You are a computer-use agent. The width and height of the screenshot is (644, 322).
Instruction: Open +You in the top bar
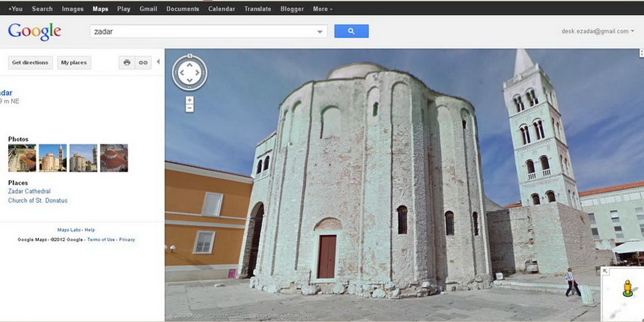(16, 9)
